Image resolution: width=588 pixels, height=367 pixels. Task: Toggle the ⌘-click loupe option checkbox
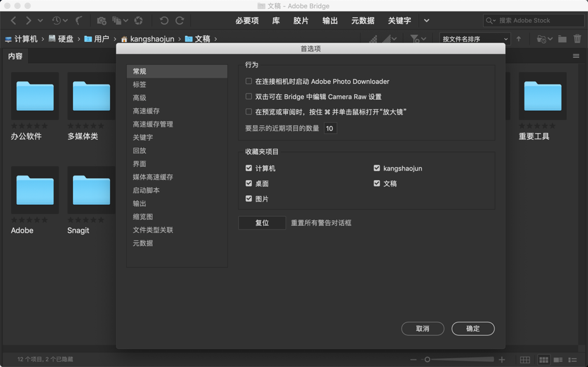pyautogui.click(x=249, y=111)
